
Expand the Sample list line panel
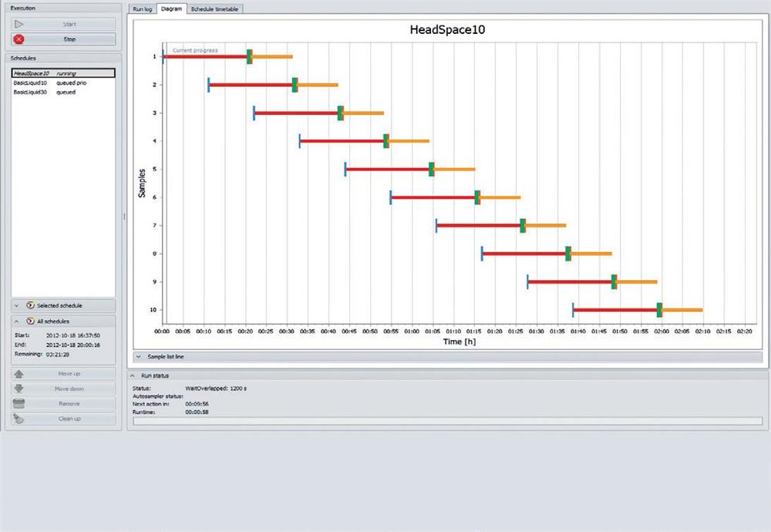pyautogui.click(x=137, y=357)
